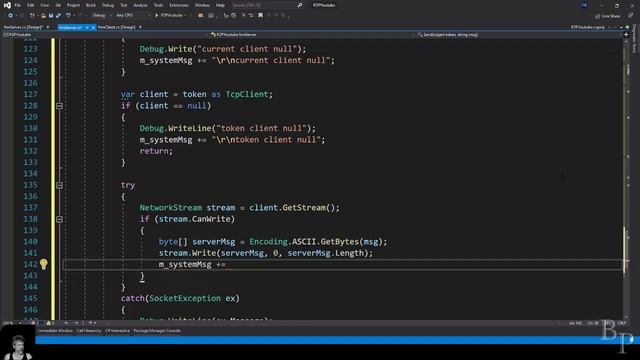
Task: Click the split editor plus icon
Action: click(626, 35)
